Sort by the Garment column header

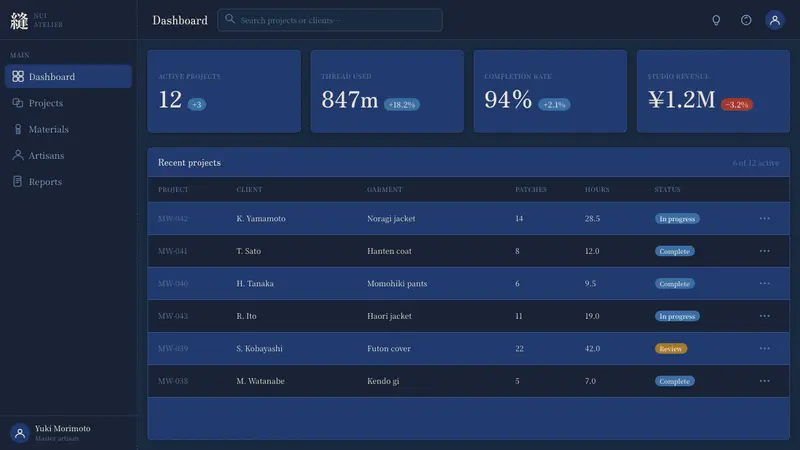coord(384,189)
